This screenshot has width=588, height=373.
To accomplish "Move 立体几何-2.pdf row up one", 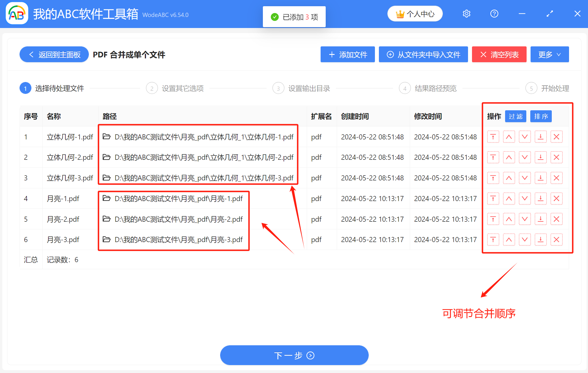I will pos(509,158).
